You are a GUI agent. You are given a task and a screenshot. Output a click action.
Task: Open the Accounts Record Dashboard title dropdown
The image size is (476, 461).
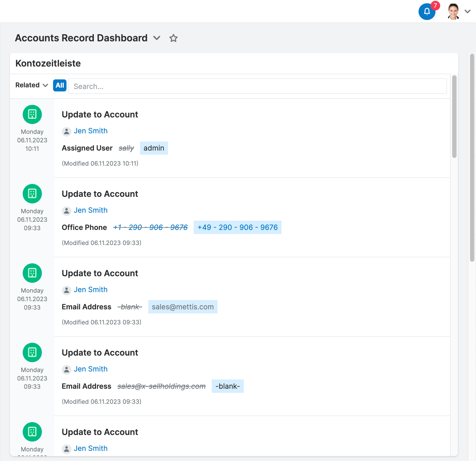point(157,38)
